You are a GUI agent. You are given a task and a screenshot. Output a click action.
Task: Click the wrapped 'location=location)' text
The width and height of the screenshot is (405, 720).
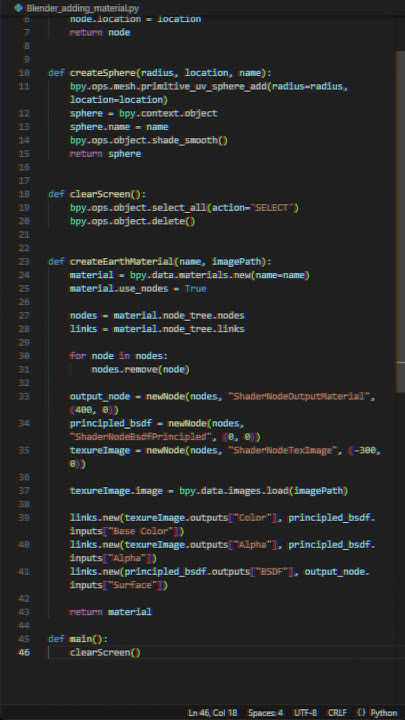(x=119, y=100)
